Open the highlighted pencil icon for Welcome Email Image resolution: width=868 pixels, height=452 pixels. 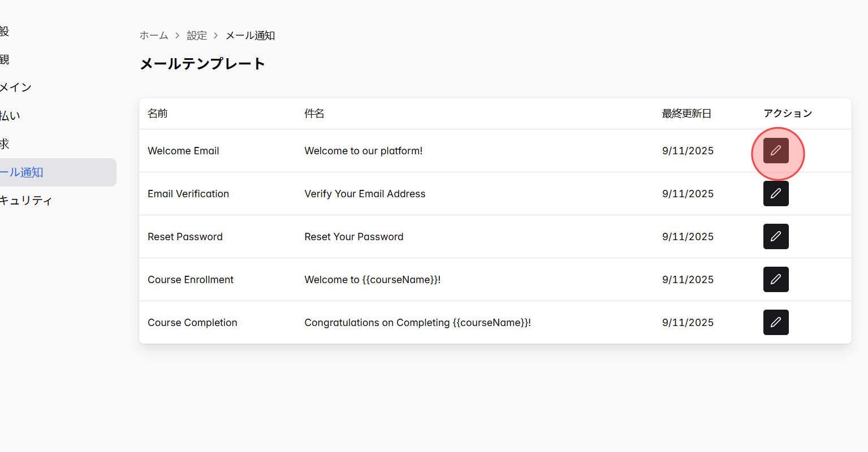pos(776,150)
